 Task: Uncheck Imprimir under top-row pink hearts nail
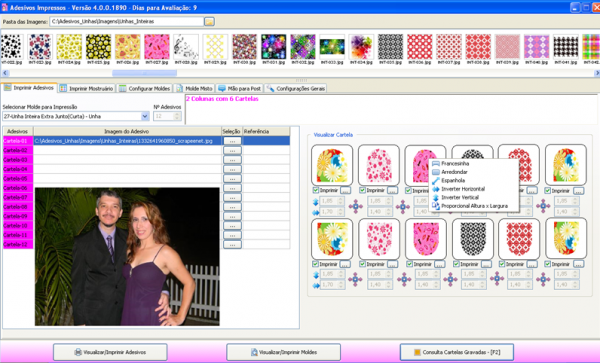point(362,190)
